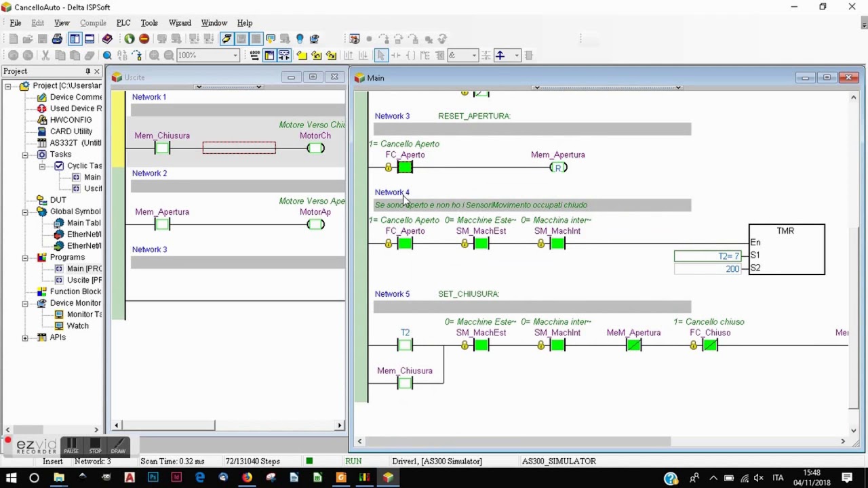
Task: Open the Wizard menu
Action: [180, 23]
